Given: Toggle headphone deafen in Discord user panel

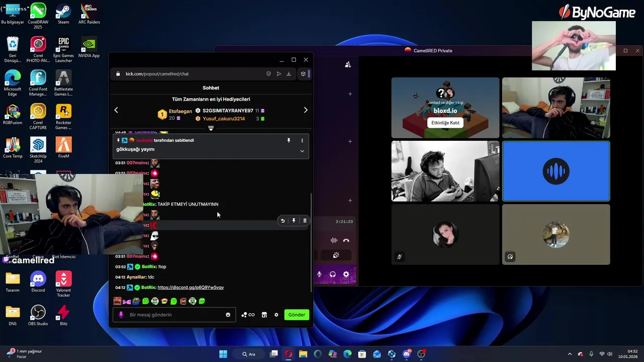Looking at the screenshot, I should (x=333, y=275).
